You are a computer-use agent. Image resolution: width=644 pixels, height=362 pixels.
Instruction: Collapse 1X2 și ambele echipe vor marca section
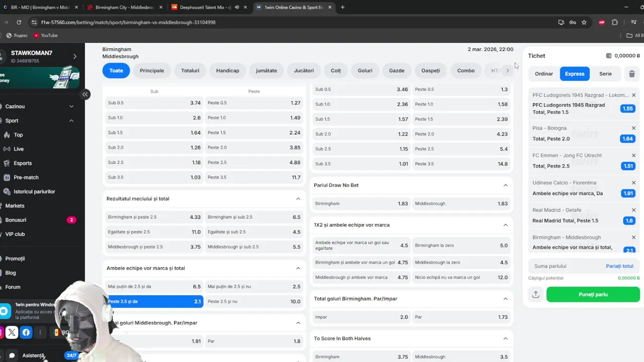pyautogui.click(x=505, y=225)
